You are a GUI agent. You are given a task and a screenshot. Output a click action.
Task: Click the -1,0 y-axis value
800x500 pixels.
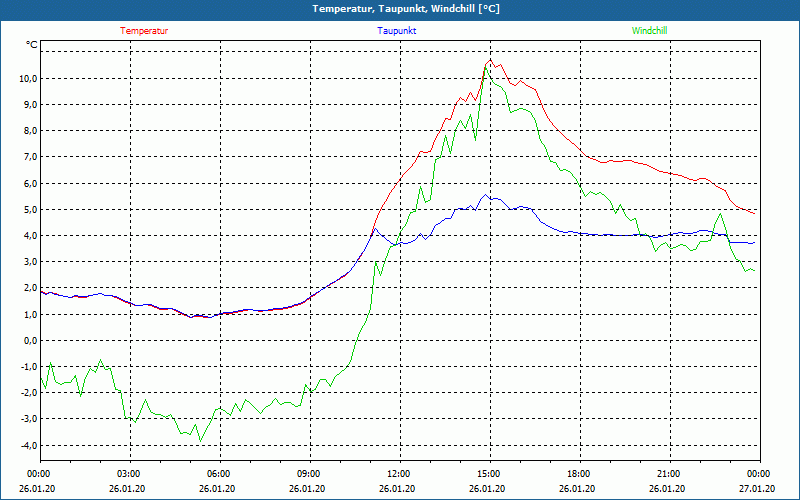29,366
